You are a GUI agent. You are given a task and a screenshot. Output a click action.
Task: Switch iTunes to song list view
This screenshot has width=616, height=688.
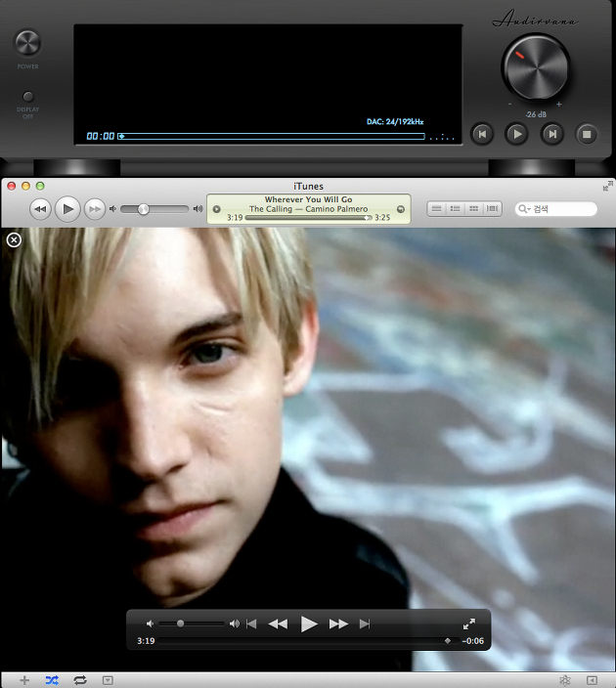(436, 209)
